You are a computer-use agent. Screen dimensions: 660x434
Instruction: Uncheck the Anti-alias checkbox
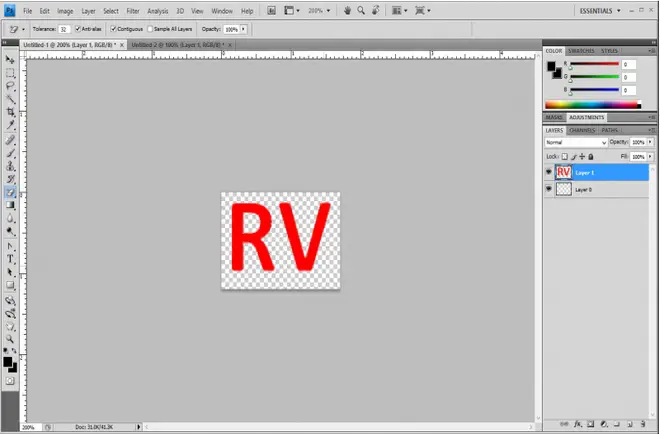coord(78,30)
